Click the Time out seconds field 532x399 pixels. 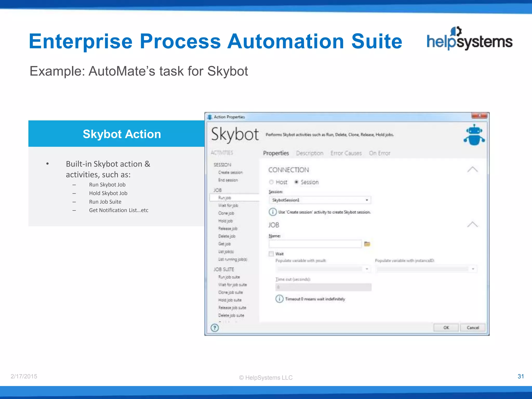tap(323, 287)
